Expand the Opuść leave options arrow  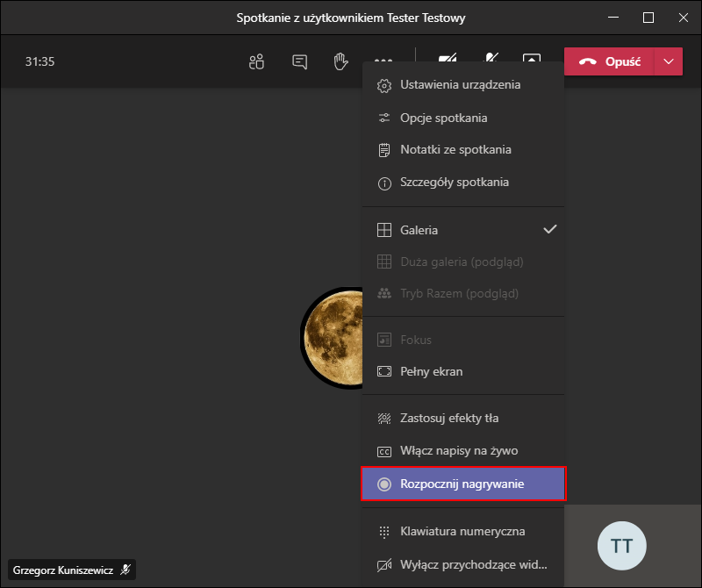point(669,61)
